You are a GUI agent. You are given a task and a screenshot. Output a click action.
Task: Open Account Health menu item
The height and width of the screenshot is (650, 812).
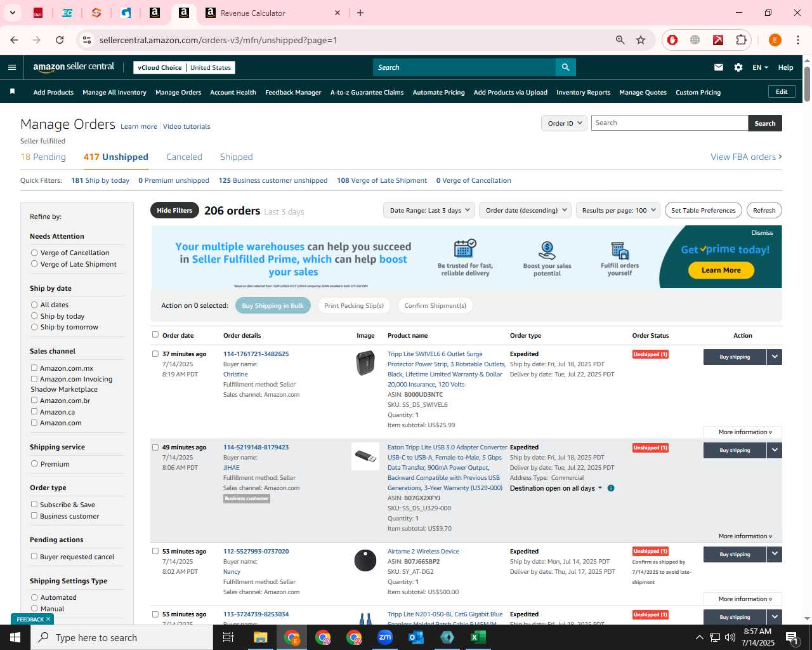tap(233, 92)
